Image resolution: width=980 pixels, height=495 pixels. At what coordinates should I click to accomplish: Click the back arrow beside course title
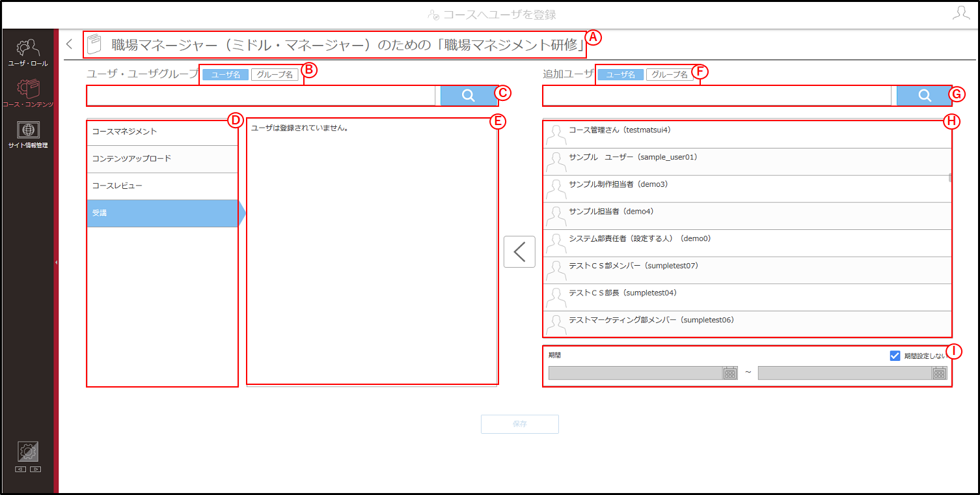pyautogui.click(x=70, y=44)
